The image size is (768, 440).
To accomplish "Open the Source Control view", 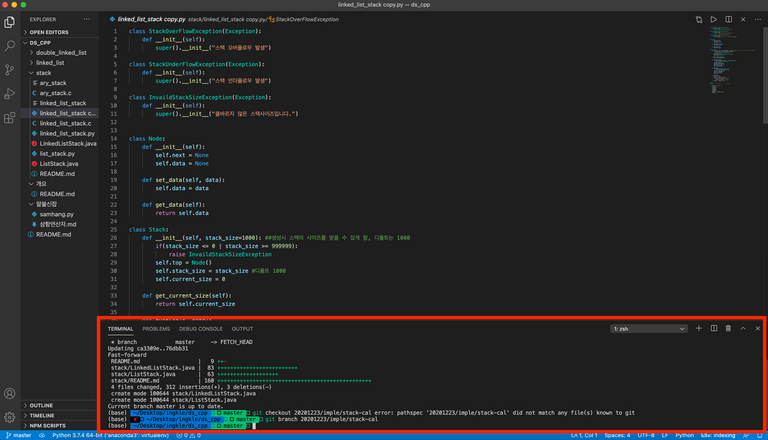I will (9, 70).
